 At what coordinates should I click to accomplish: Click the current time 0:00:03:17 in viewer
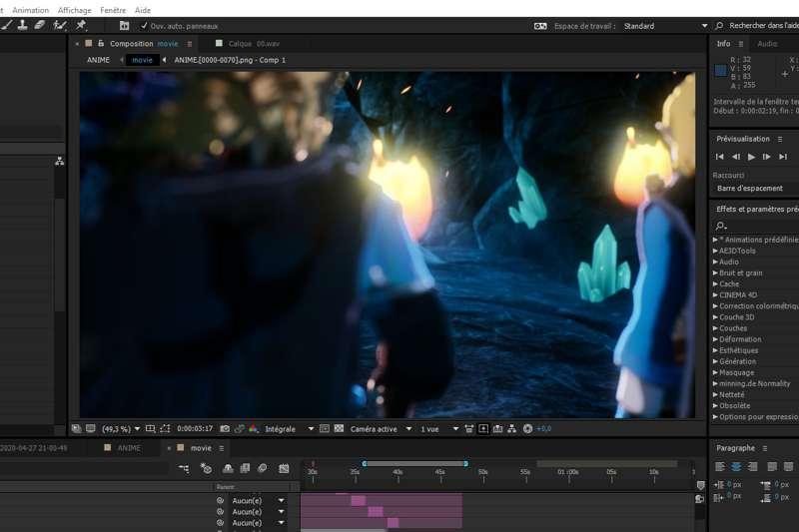(195, 429)
